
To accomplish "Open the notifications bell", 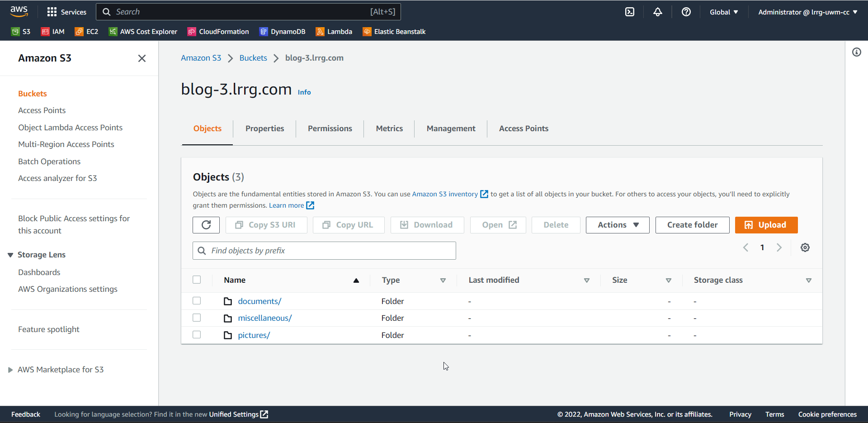I will coord(658,12).
